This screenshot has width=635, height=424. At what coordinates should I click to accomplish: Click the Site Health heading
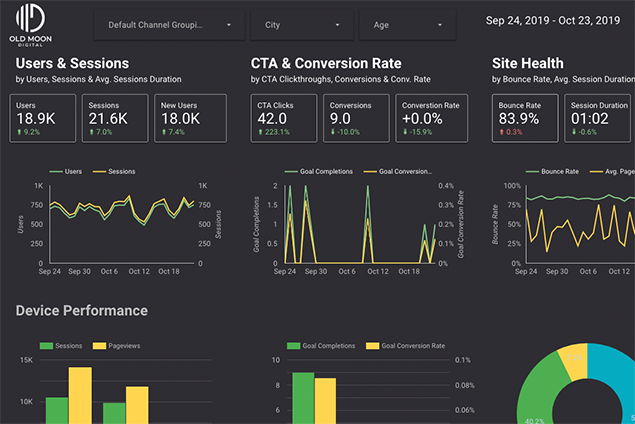tap(528, 64)
